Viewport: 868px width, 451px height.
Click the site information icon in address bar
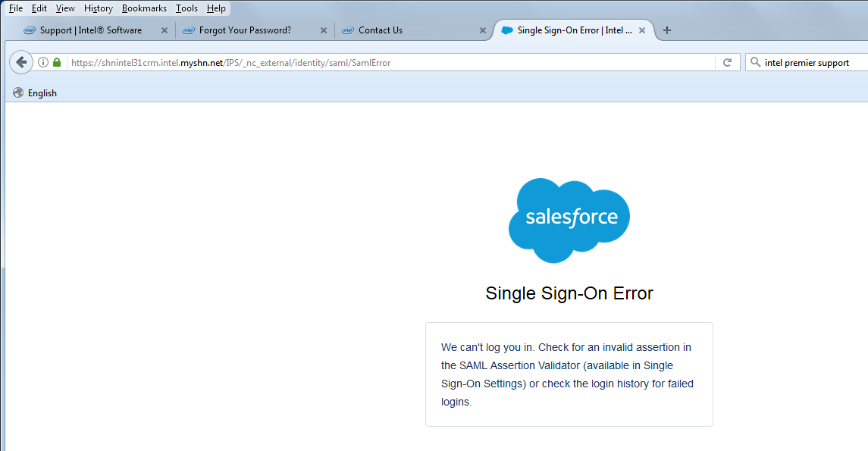click(43, 63)
